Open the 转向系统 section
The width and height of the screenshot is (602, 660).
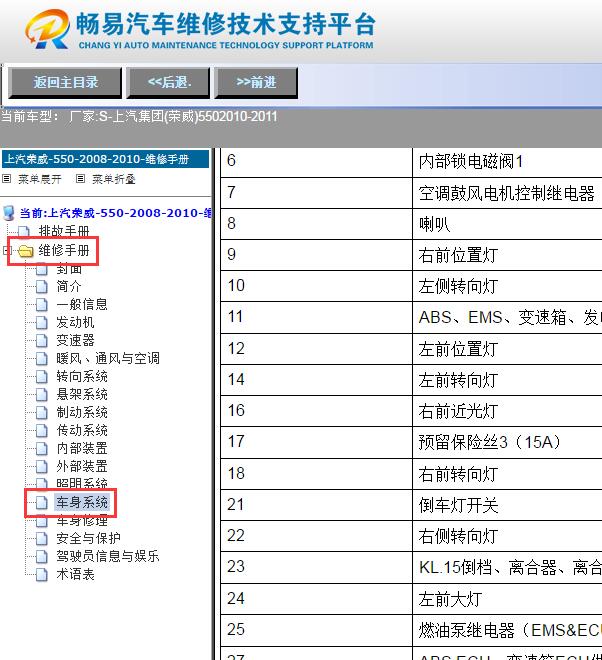[82, 376]
